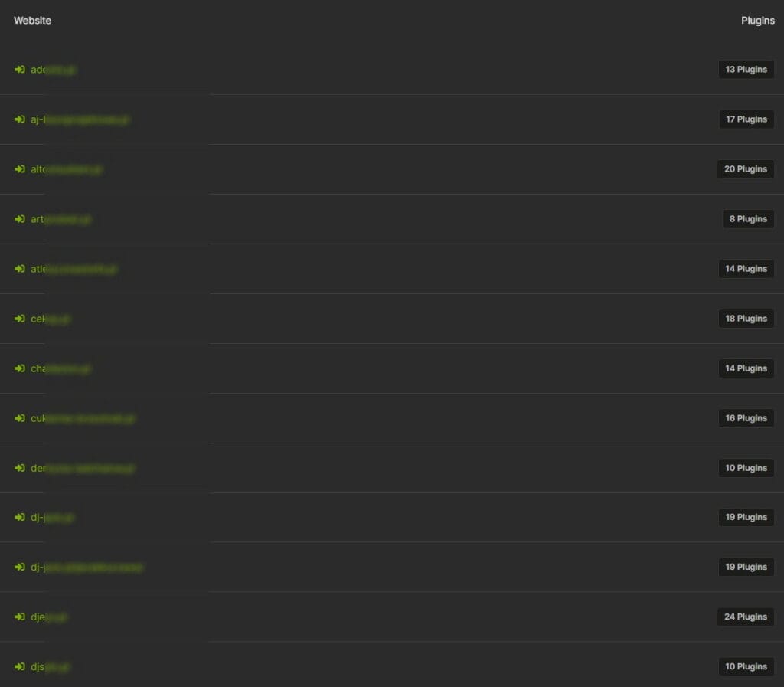The image size is (784, 687).
Task: Open the 13 Plugins badge
Action: point(746,70)
